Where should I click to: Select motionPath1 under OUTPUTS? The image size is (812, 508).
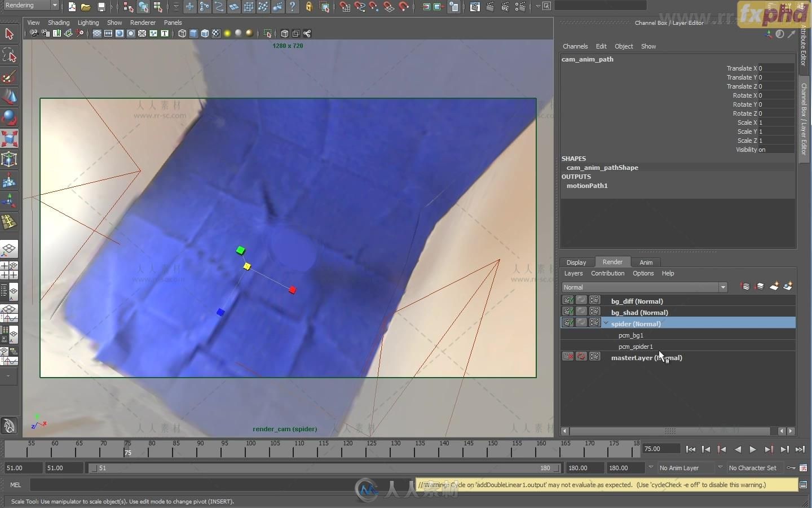coord(587,186)
